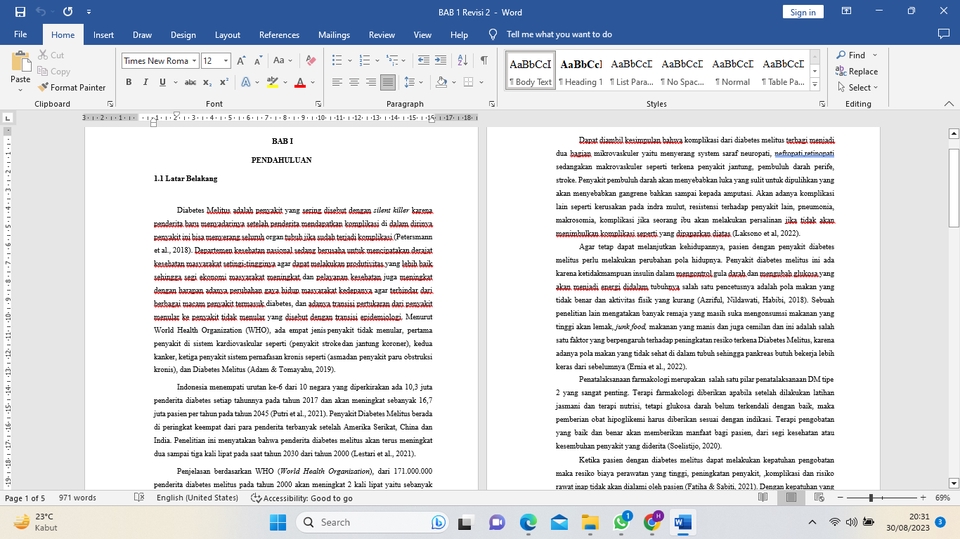Viewport: 960px width, 539px height.
Task: Save the document with the disk icon
Action: point(20,12)
